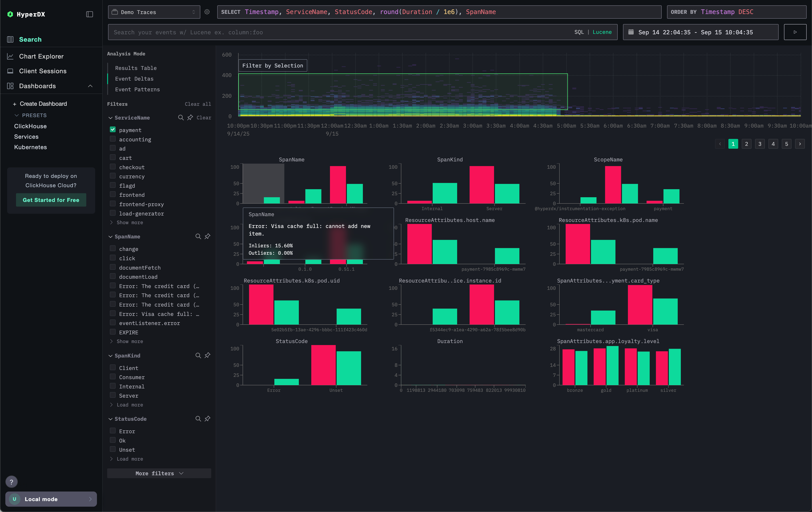The height and width of the screenshot is (512, 812).
Task: Collapse the sidebar with the panel icon
Action: [89, 14]
